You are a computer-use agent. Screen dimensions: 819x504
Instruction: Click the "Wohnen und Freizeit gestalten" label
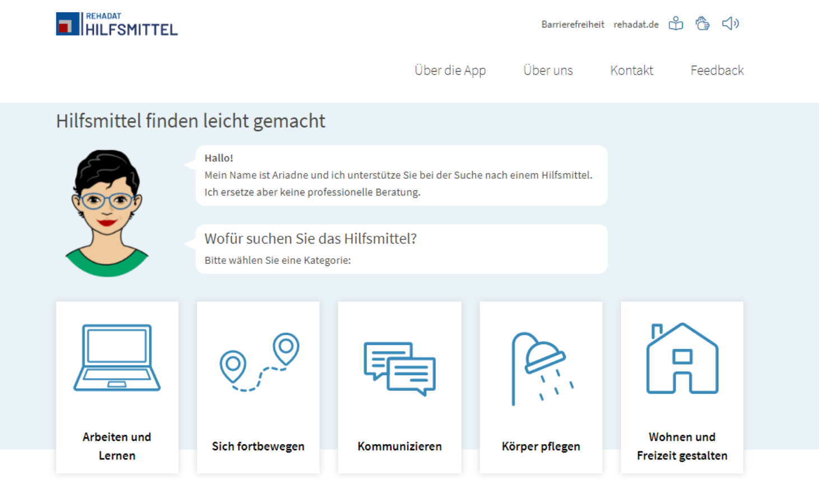(x=682, y=446)
